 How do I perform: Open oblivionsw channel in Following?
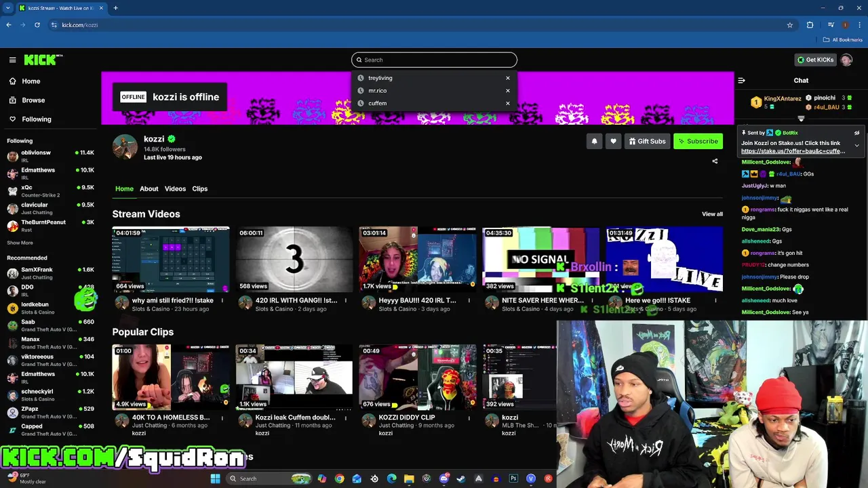(50, 156)
